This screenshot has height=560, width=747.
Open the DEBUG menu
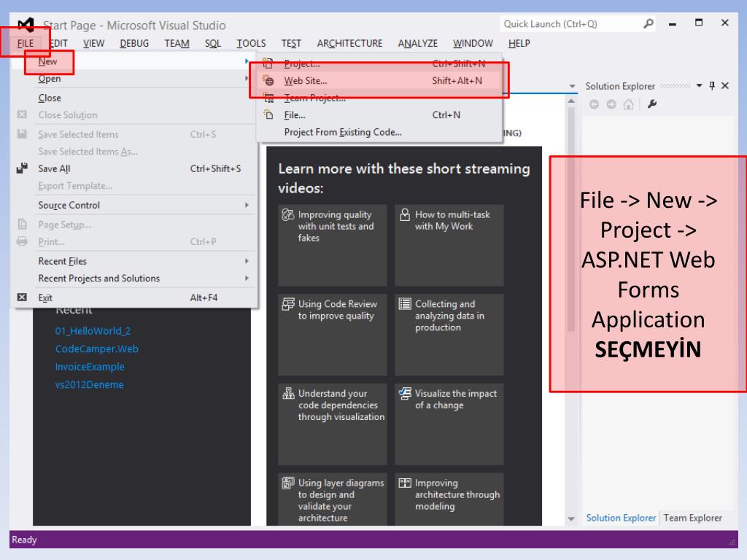[x=134, y=43]
